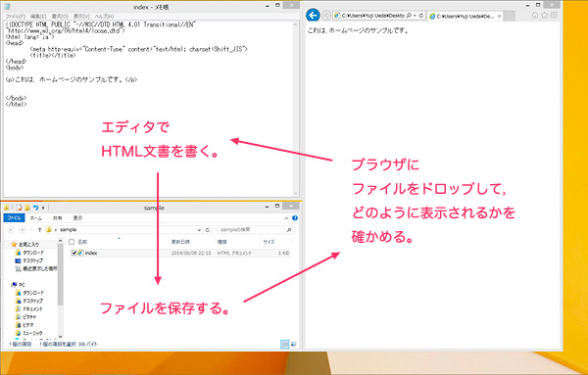The width and height of the screenshot is (588, 375).
Task: Click the Internet Explorer home icon
Action: pyautogui.click(x=535, y=15)
